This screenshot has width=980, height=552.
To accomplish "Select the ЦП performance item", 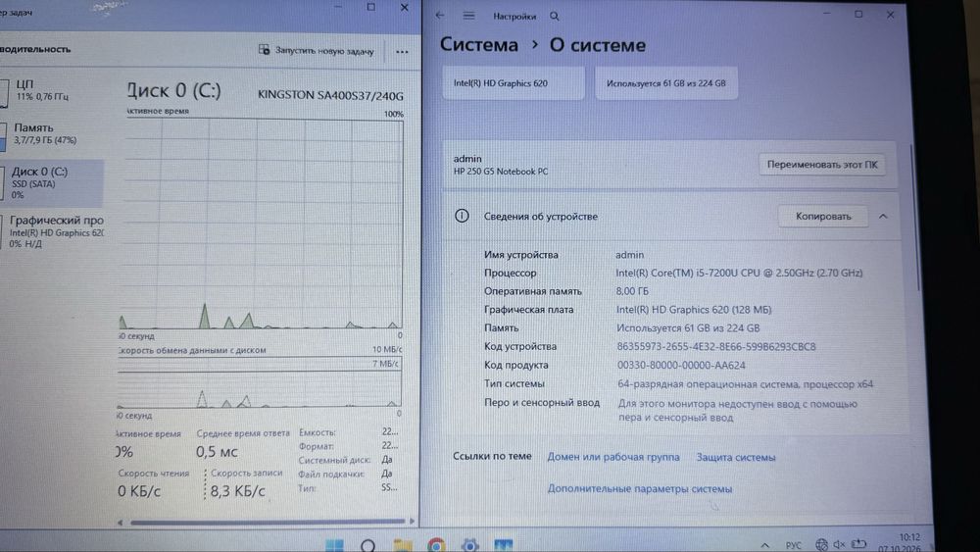I will point(53,90).
